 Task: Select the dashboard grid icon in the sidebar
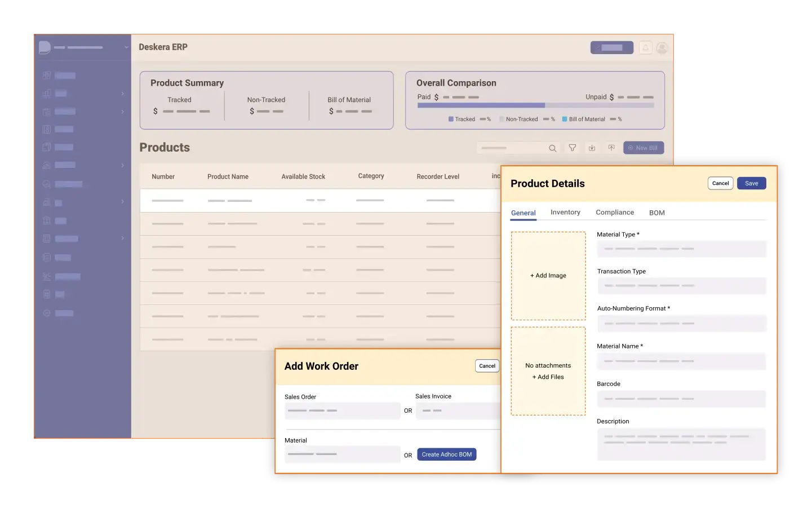[47, 75]
